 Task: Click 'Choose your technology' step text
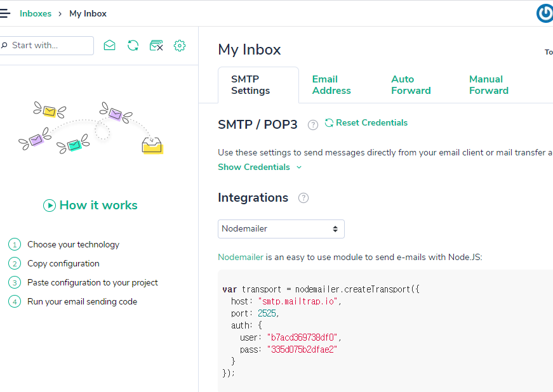74,244
